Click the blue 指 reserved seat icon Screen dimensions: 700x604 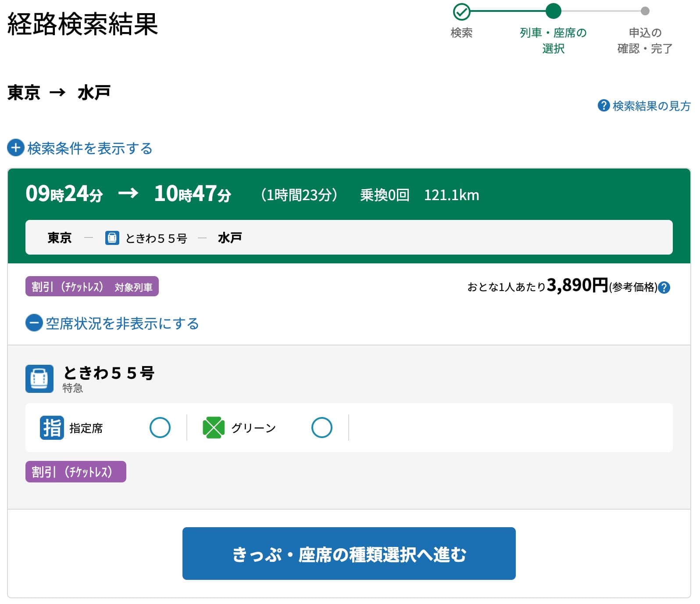[52, 428]
